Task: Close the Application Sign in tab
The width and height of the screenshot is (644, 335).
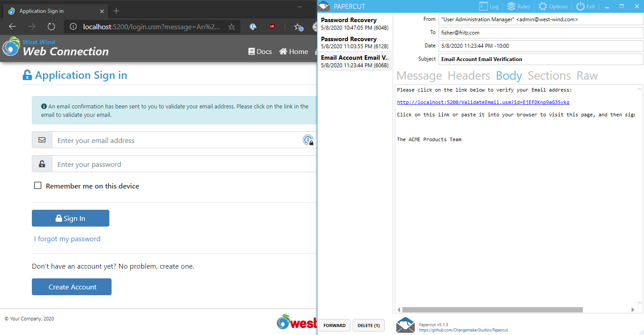Action: (x=102, y=11)
